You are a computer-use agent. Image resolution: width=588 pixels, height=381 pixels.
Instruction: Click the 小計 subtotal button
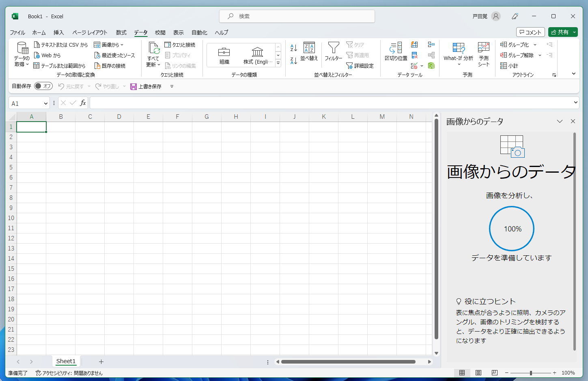pos(509,66)
